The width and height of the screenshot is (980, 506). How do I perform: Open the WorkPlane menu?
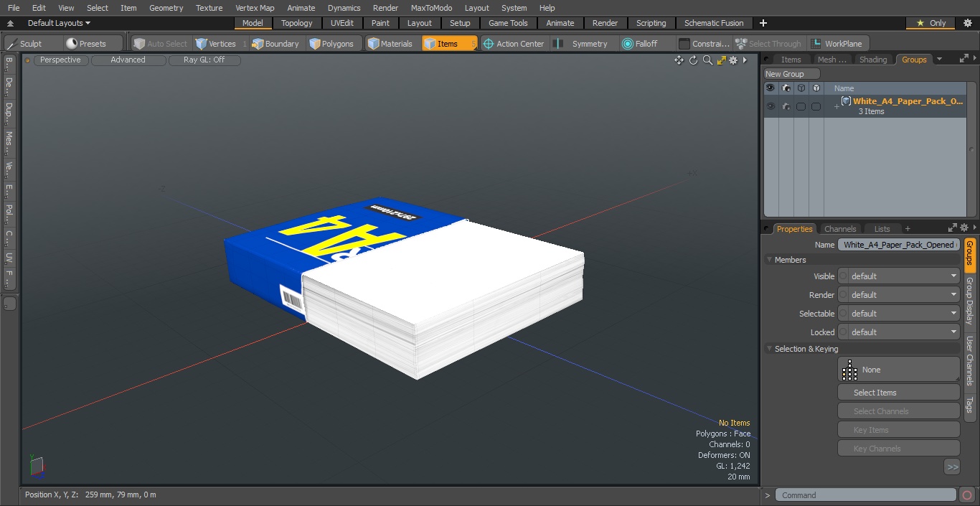click(x=838, y=44)
